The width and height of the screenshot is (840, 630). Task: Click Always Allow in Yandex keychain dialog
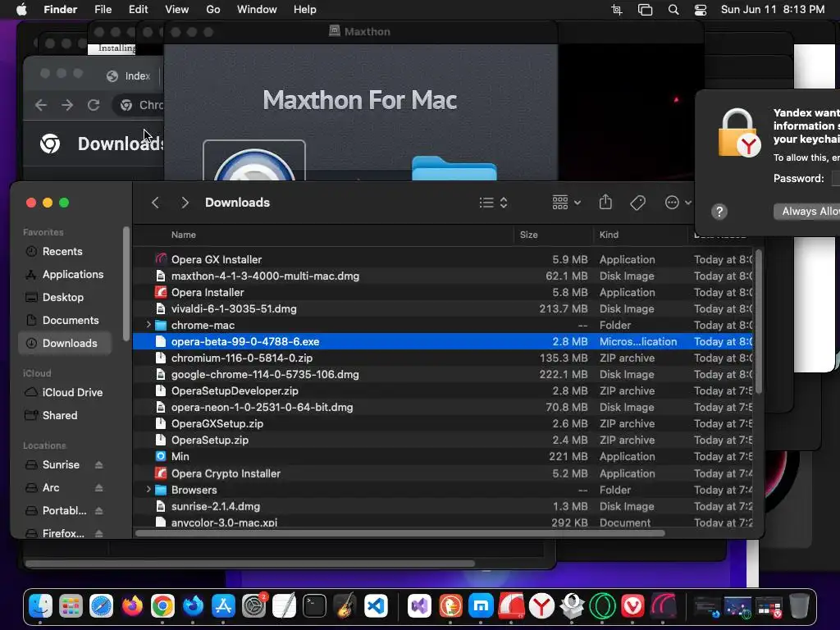tap(807, 211)
